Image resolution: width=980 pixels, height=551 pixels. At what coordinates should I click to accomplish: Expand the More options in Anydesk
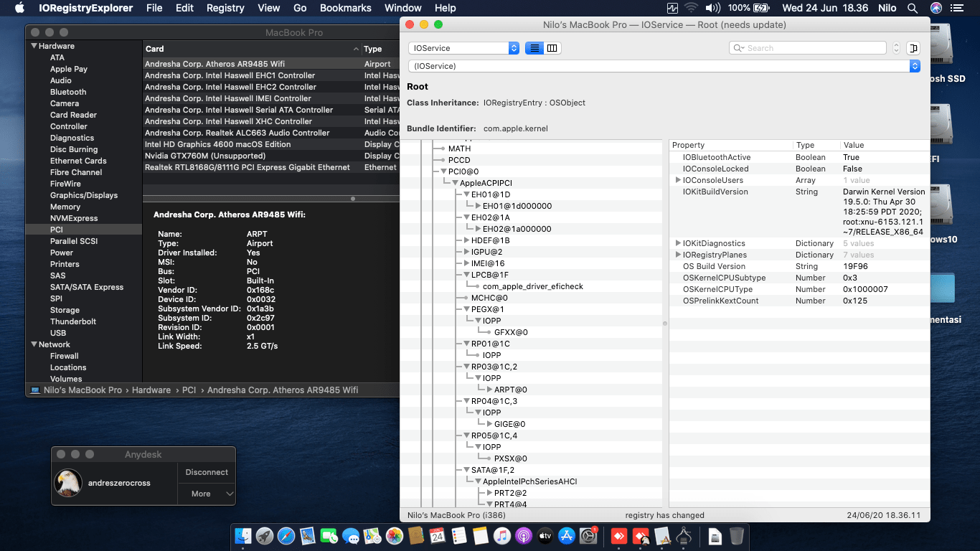click(x=207, y=494)
